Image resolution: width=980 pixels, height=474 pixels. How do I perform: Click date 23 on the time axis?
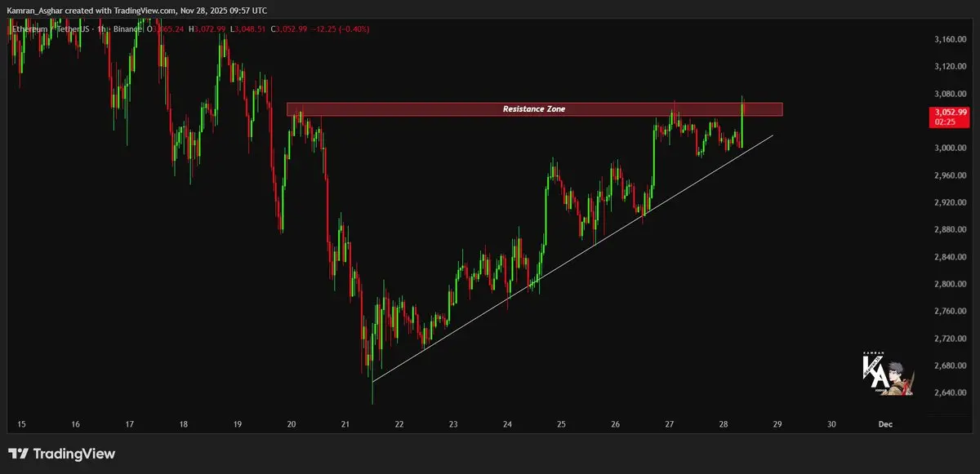(x=453, y=424)
